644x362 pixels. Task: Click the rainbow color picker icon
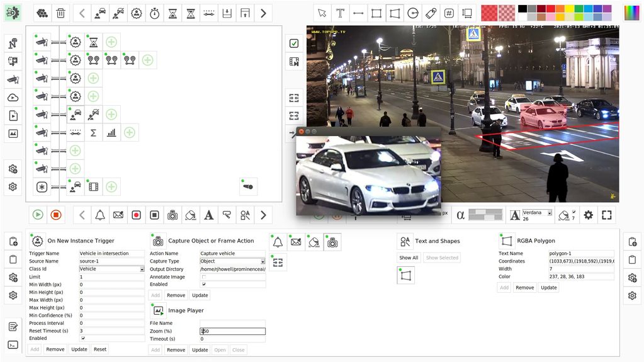tap(631, 13)
